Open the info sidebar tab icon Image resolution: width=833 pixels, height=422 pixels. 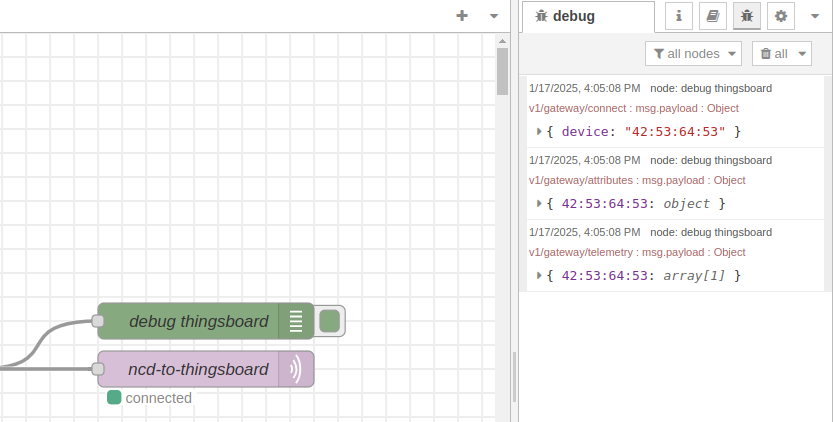coord(679,16)
